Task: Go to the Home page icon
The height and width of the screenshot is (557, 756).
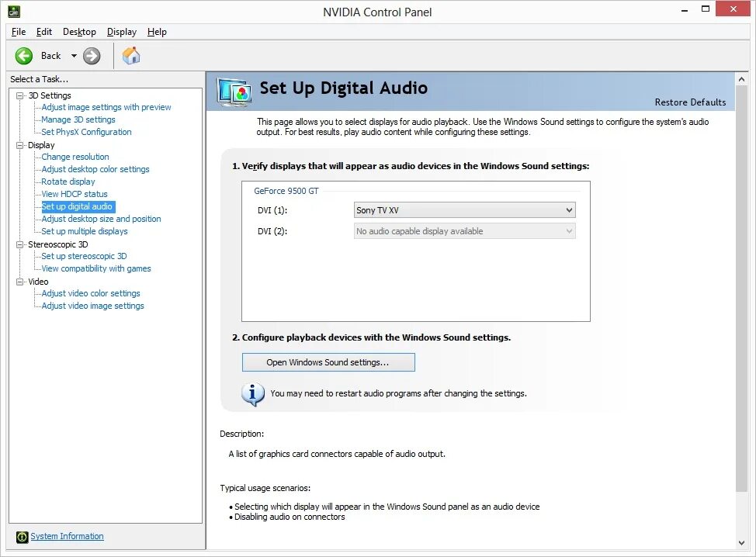Action: click(131, 55)
